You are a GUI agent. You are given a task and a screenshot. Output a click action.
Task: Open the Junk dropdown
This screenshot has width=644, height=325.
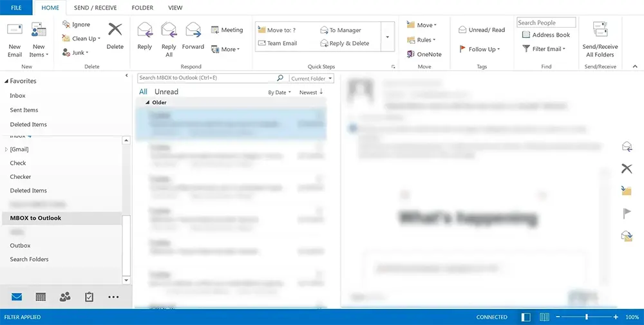75,53
